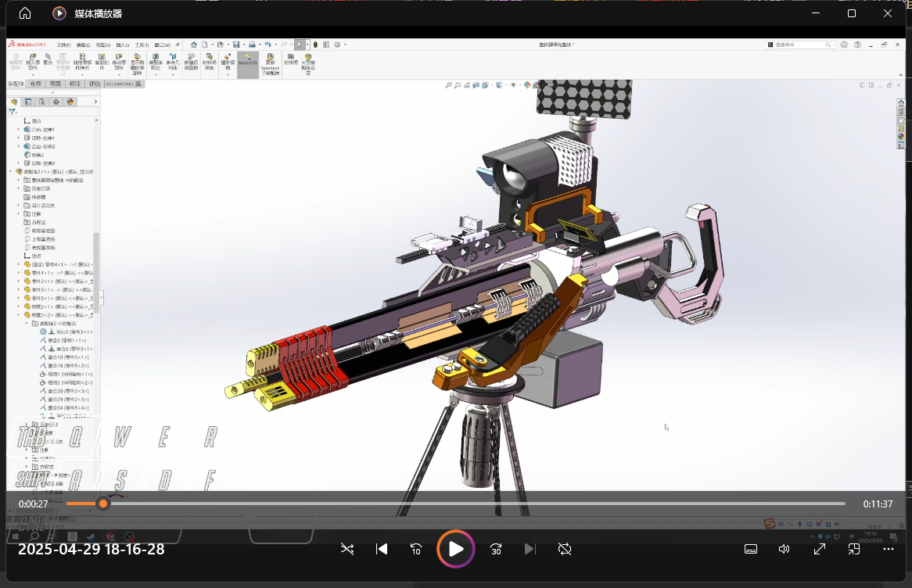The width and height of the screenshot is (912, 588).
Task: Skip forward 30 seconds
Action: (x=496, y=549)
